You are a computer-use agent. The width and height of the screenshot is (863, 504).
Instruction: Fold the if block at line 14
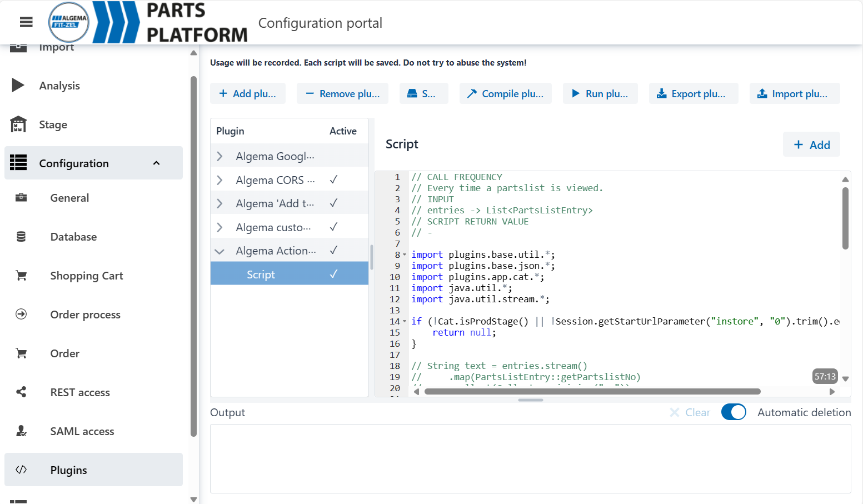[405, 321]
